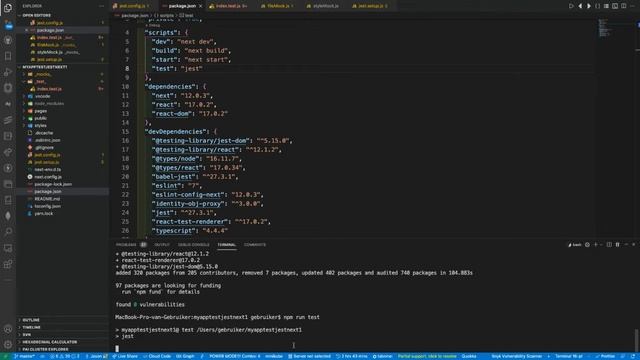
Task: Open index.test.js in file tree
Action: point(49,89)
